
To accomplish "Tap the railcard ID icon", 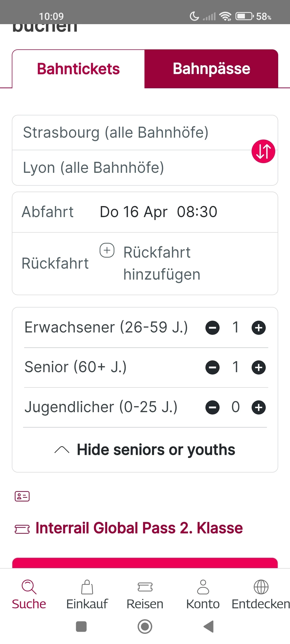I will click(x=22, y=496).
